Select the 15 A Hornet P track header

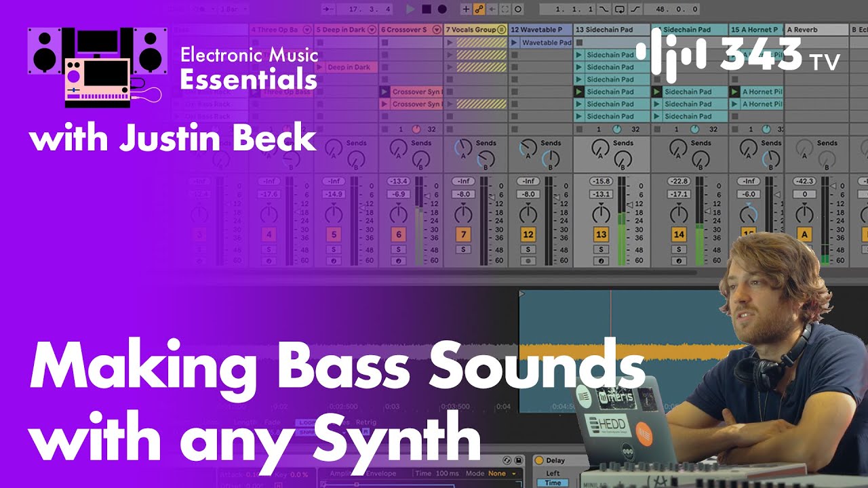[755, 30]
